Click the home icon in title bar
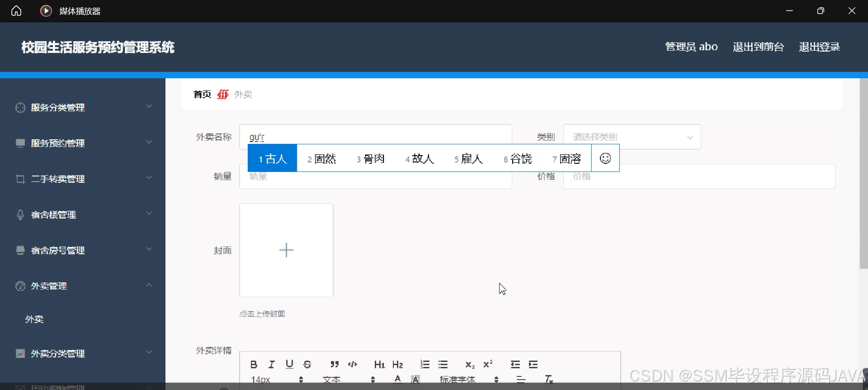This screenshot has width=868, height=390. pyautogui.click(x=16, y=11)
